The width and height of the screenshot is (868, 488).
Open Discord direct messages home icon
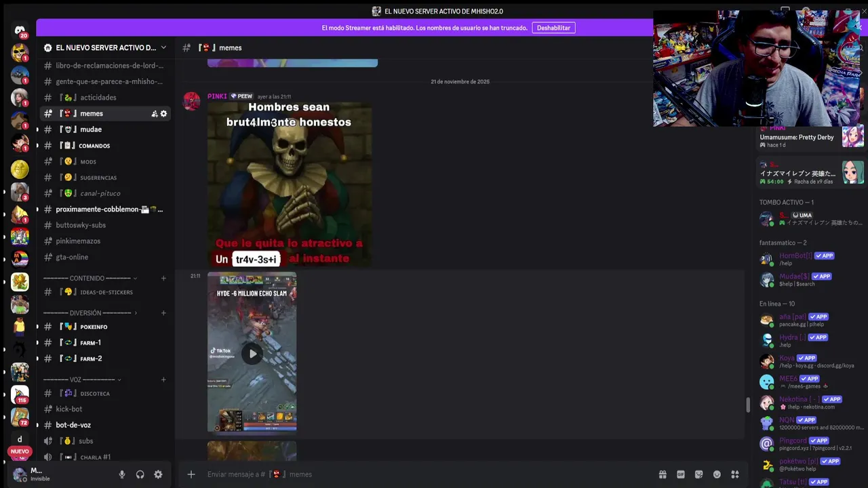click(x=20, y=30)
